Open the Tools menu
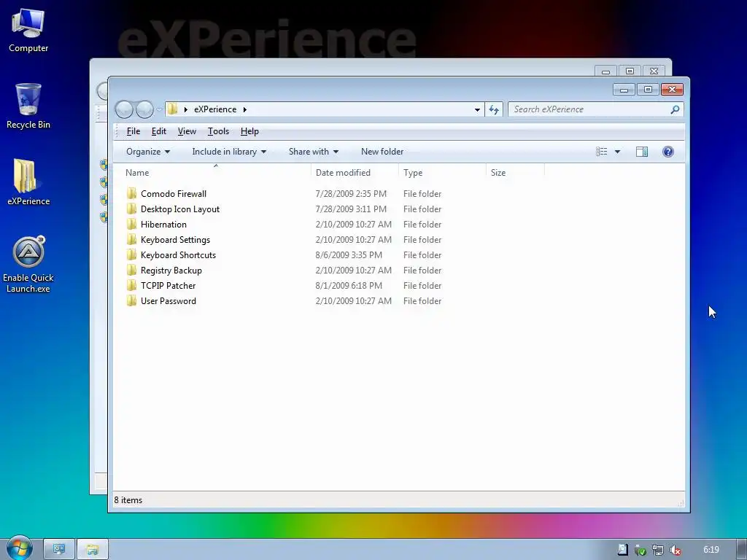 (218, 131)
